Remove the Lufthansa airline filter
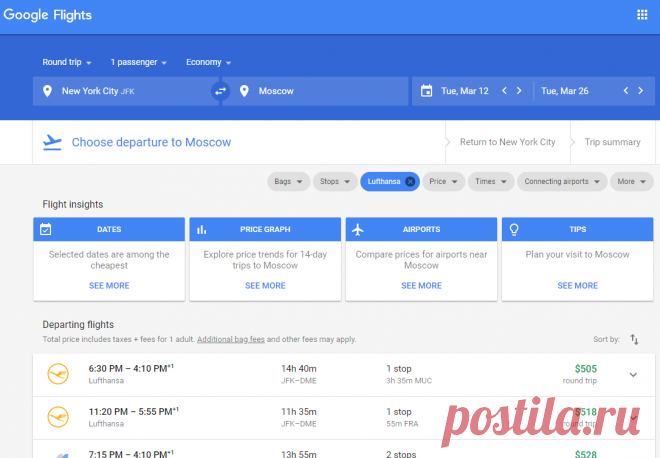The height and width of the screenshot is (458, 660). pos(410,181)
